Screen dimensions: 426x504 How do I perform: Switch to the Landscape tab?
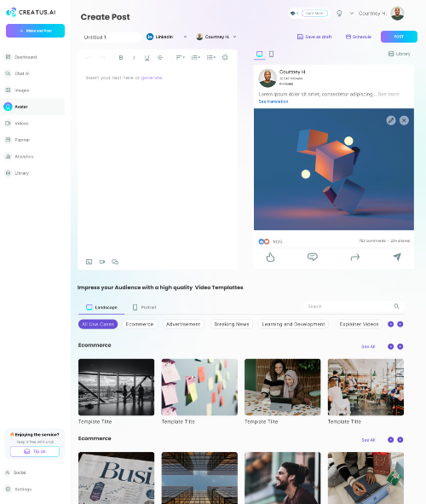(x=101, y=307)
